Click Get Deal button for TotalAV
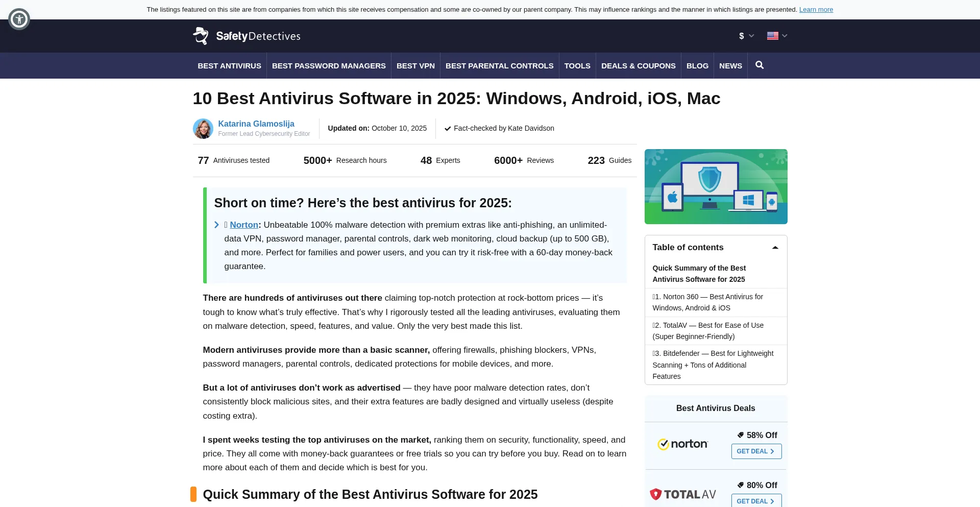The width and height of the screenshot is (980, 507). (756, 501)
